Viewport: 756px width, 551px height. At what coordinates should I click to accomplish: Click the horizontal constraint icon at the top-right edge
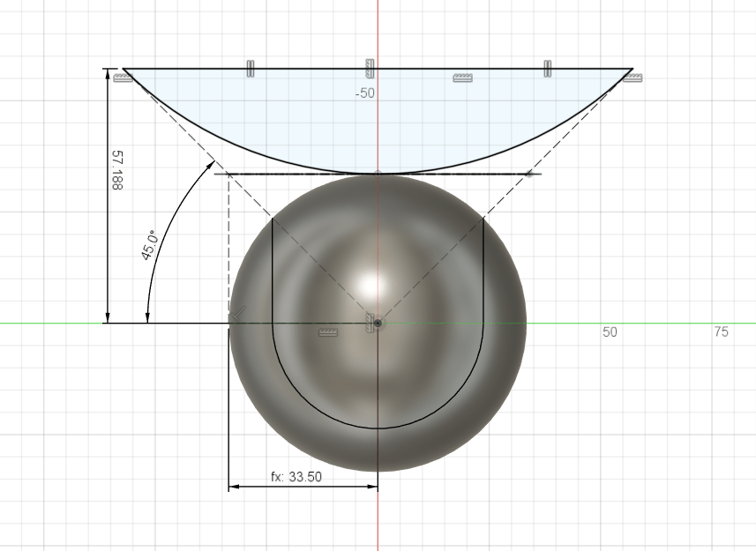(632, 79)
